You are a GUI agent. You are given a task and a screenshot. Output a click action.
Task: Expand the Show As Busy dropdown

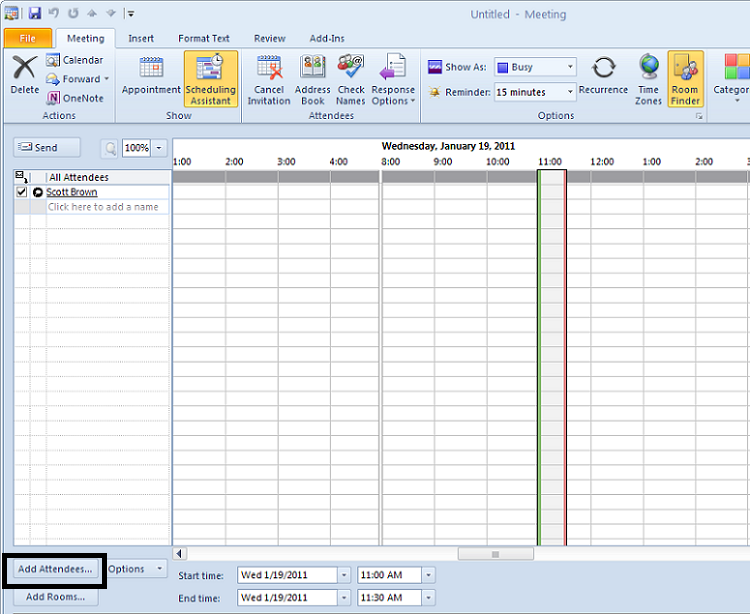570,67
